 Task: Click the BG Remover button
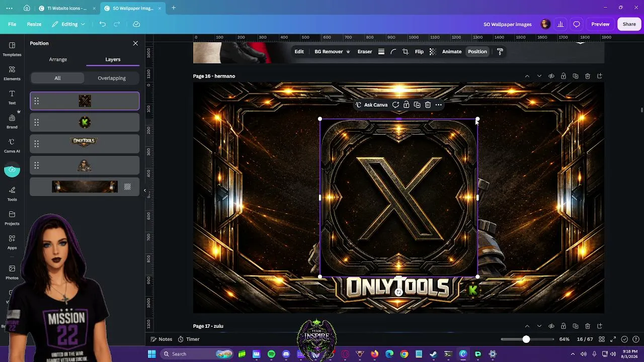[x=332, y=52]
